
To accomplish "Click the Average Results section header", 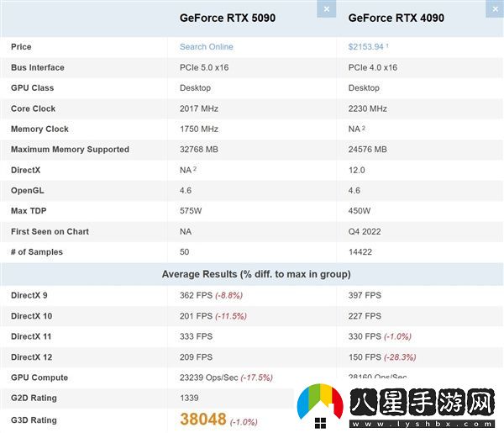I will (x=256, y=274).
